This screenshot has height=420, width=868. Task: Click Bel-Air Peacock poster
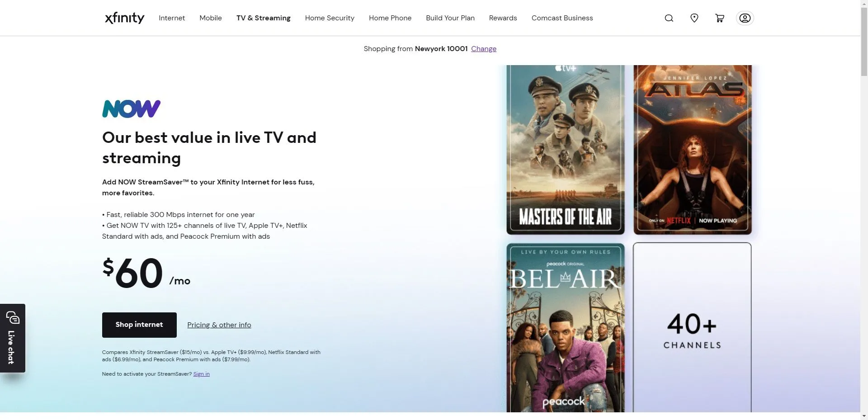[566, 328]
